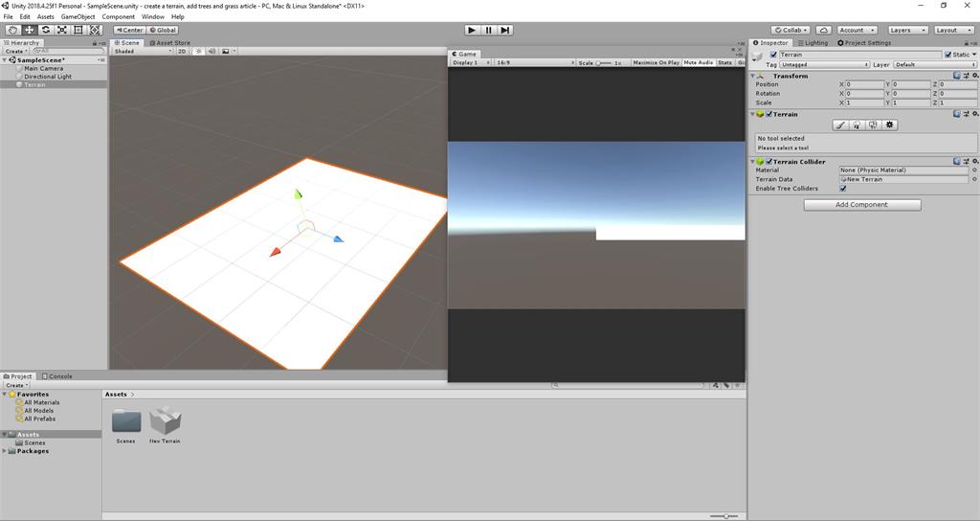Viewport: 980px width, 521px height.
Task: Select the Rotate tool in the toolbar
Action: [46, 30]
